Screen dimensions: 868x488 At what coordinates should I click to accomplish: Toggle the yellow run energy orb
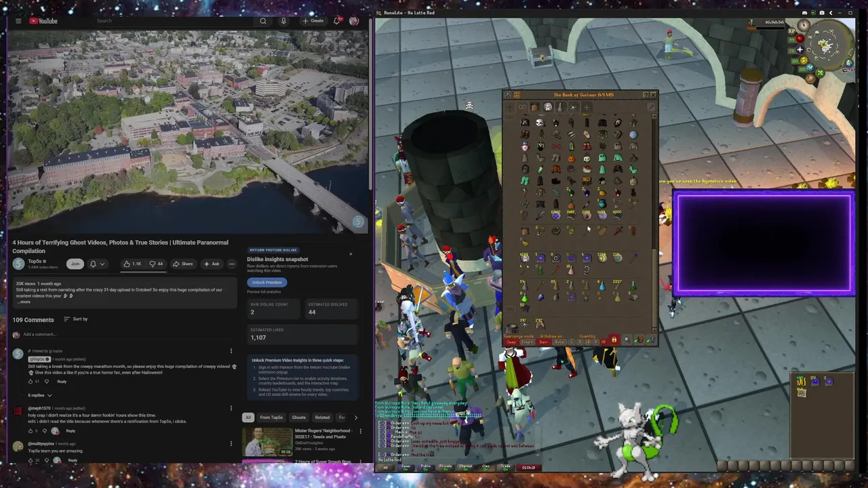(804, 60)
